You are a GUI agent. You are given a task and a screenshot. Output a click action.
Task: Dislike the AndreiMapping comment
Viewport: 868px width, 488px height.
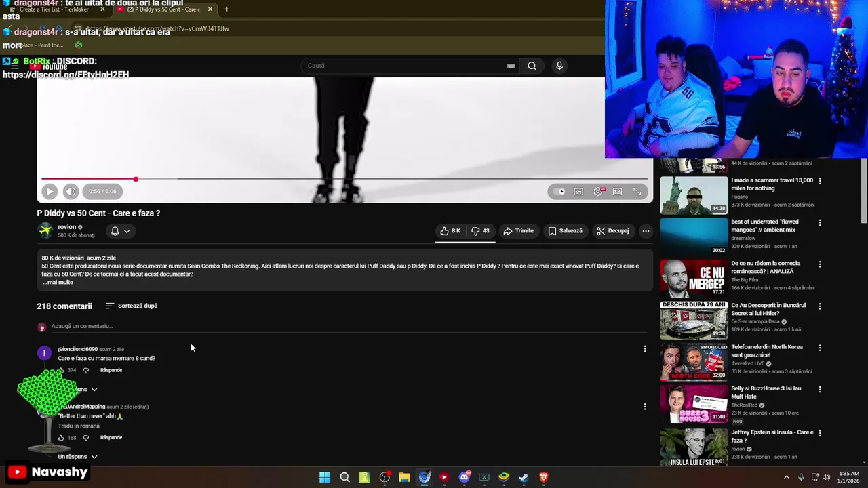85,438
